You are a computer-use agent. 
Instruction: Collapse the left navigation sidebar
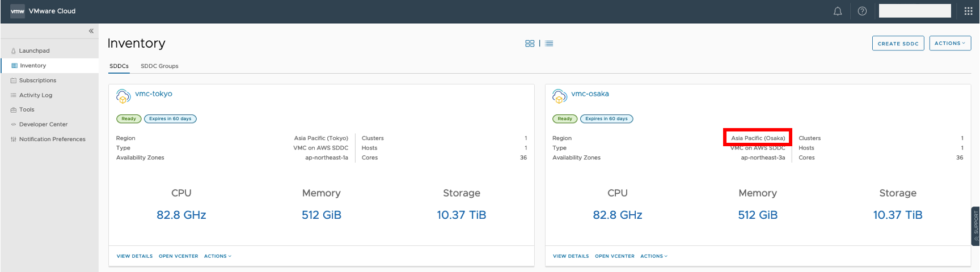pyautogui.click(x=91, y=31)
